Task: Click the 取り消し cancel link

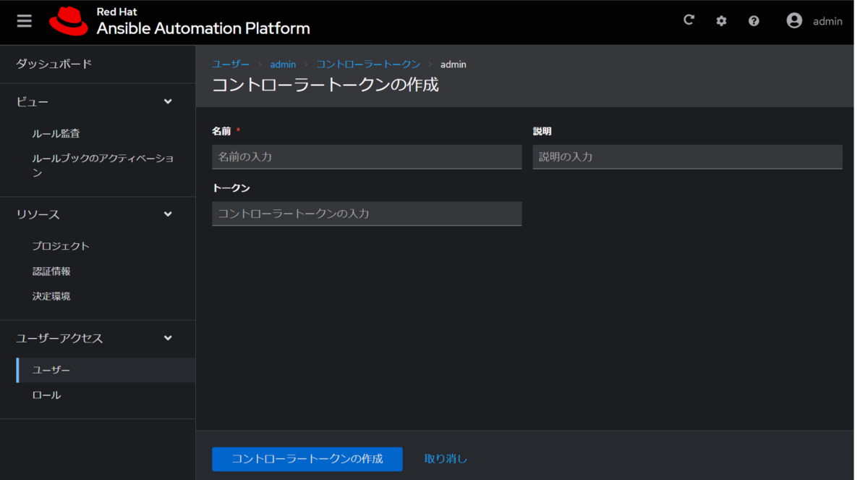Action: [446, 458]
